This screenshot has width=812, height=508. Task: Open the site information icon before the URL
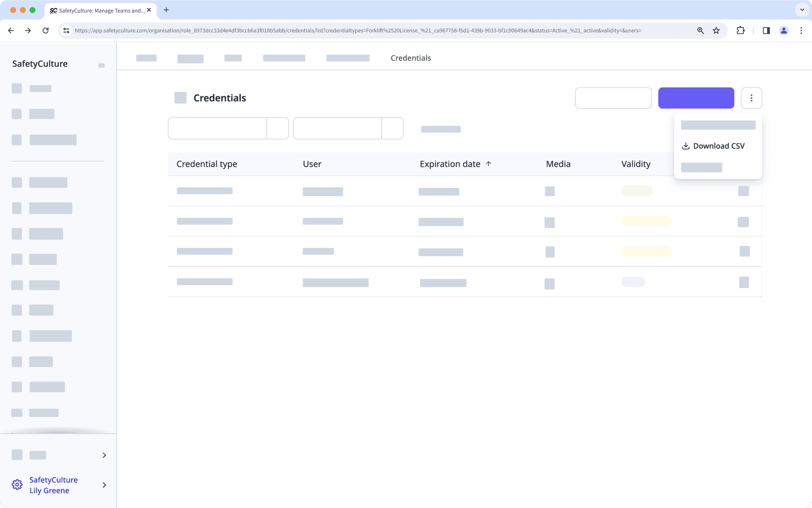[66, 30]
